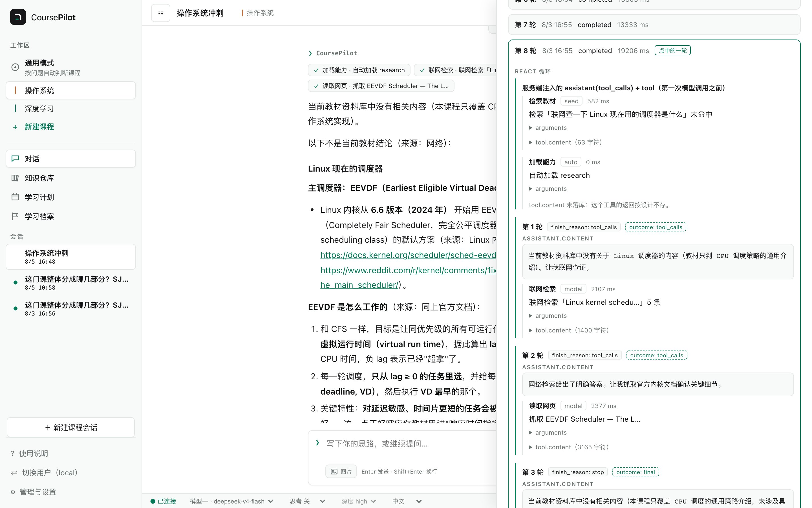Open session 操作系统冲刺 8/5 16:48
The image size is (812, 508).
[71, 257]
